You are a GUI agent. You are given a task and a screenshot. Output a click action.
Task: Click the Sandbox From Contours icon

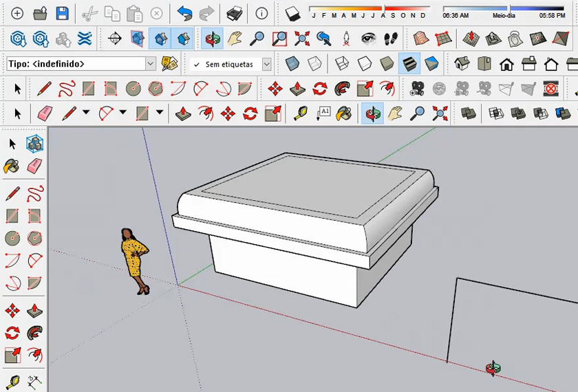click(421, 39)
